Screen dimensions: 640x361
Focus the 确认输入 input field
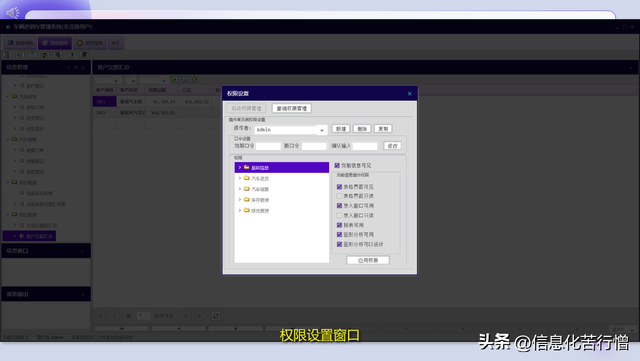[365, 146]
